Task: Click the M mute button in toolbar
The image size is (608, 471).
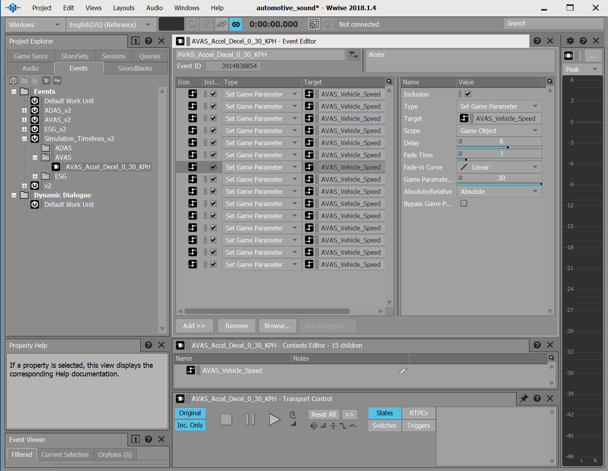Action: pos(192,24)
